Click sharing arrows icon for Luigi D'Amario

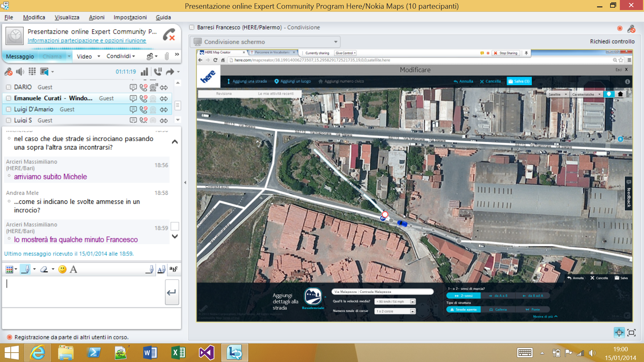[164, 110]
